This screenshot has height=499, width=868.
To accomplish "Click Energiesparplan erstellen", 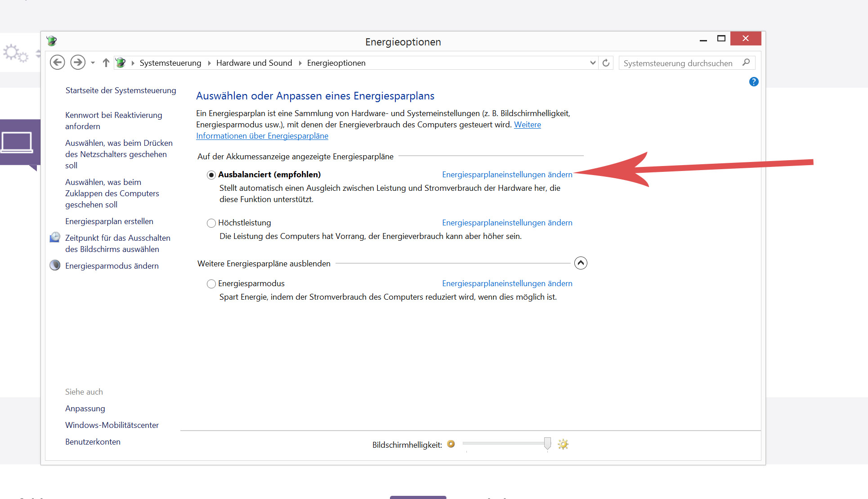I will (109, 221).
